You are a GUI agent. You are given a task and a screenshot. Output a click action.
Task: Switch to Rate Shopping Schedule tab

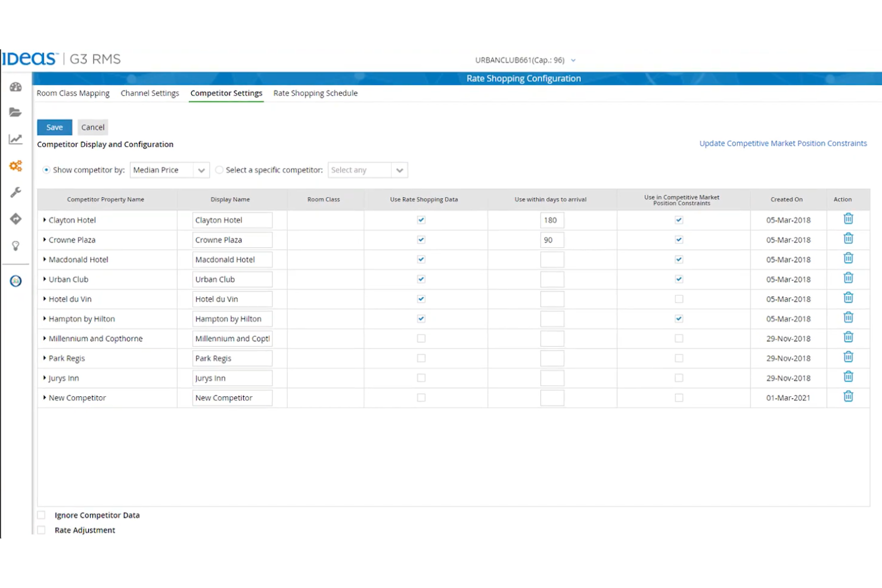[315, 93]
